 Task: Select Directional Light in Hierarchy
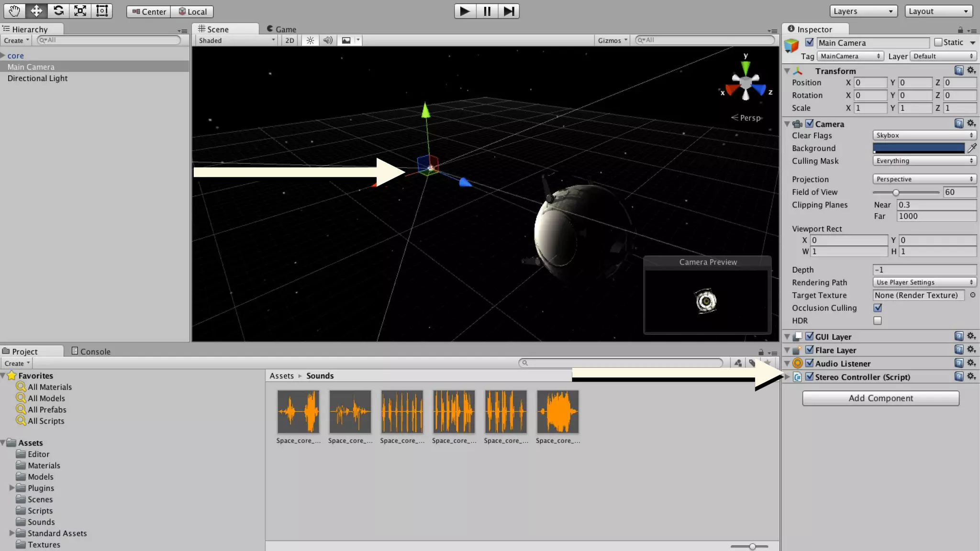tap(37, 78)
